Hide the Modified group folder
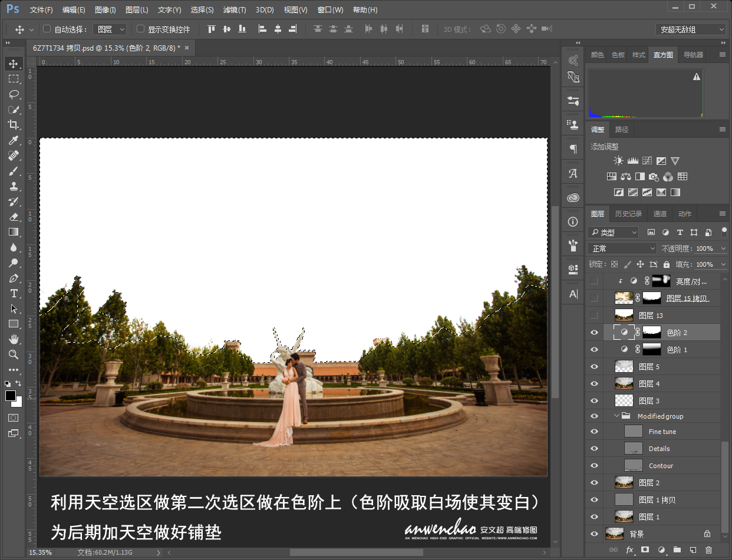This screenshot has height=560, width=732. [594, 416]
